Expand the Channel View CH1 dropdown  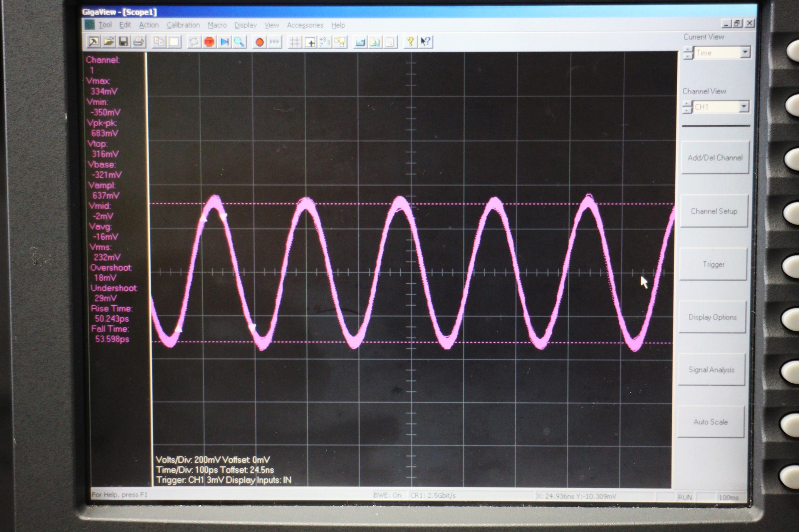(x=744, y=107)
